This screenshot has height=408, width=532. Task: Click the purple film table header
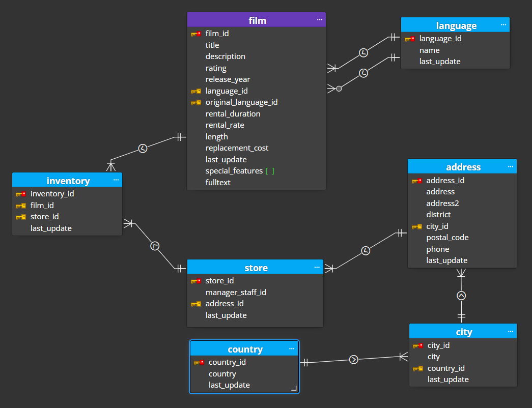(257, 20)
